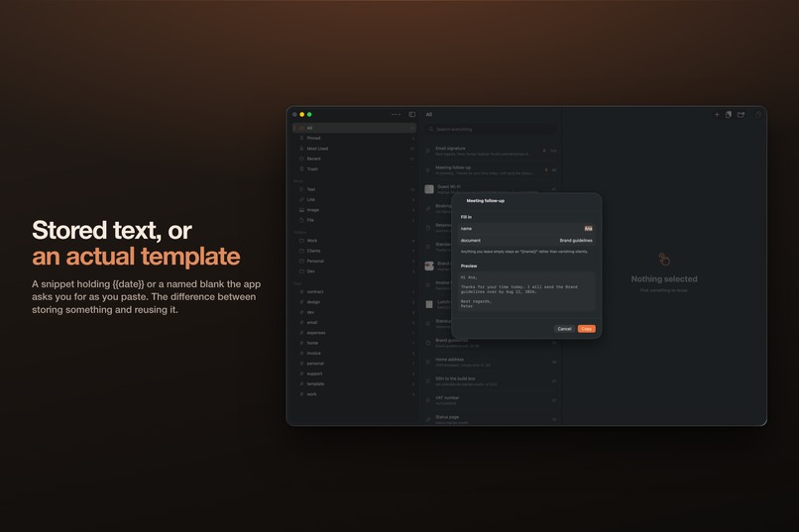Click the Nothing selected placeholder icon

(x=664, y=260)
